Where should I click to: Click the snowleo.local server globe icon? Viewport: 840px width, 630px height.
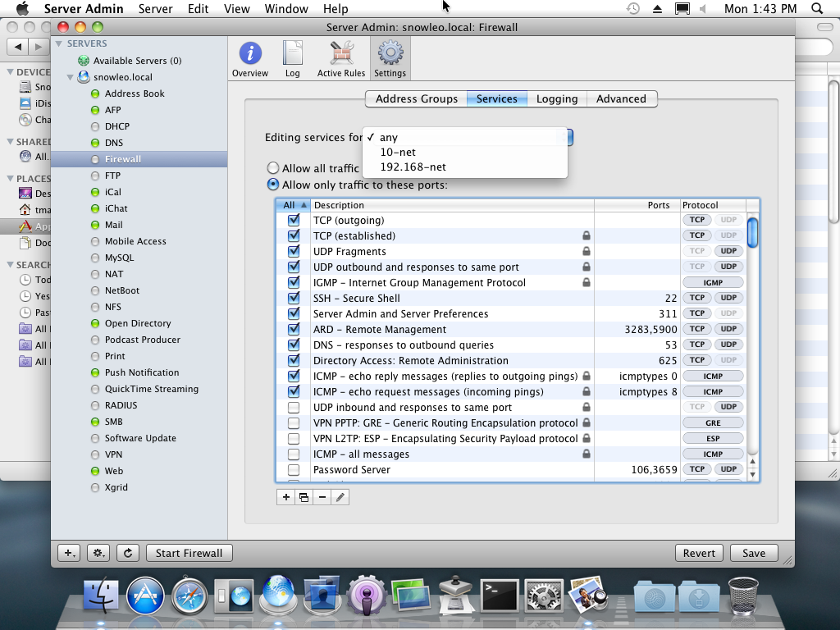click(x=84, y=77)
